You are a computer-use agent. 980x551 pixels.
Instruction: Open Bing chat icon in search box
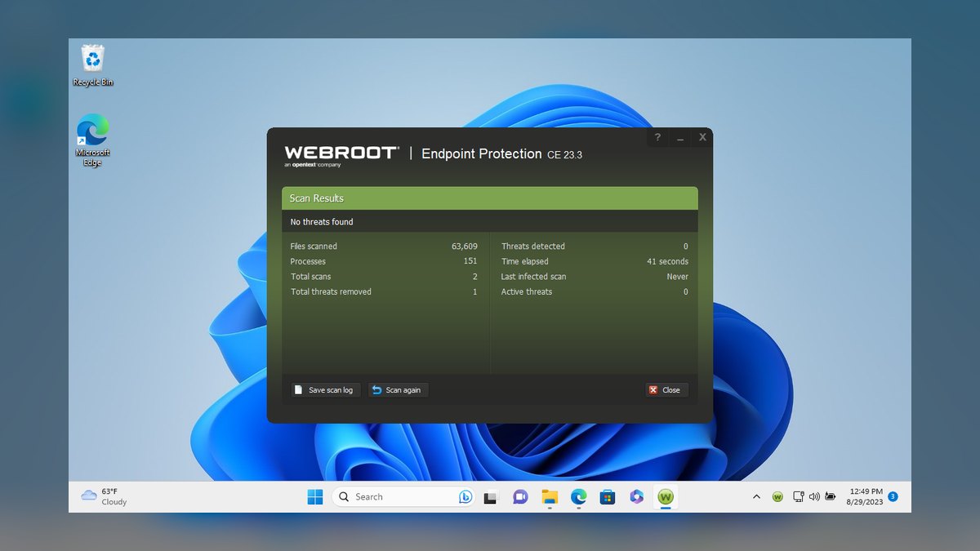tap(465, 496)
